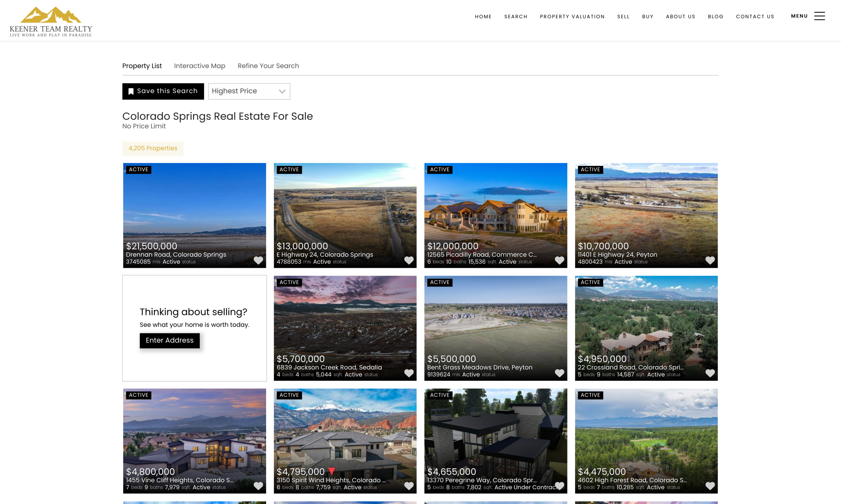Click heart icon on 4602 High Forest Road
841x504 pixels.
point(710,486)
